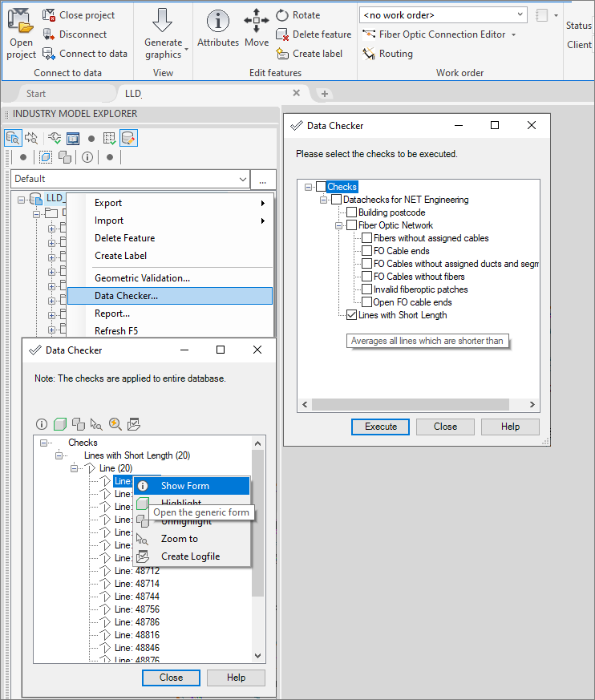Enable FO Cables without fibers check

click(367, 277)
